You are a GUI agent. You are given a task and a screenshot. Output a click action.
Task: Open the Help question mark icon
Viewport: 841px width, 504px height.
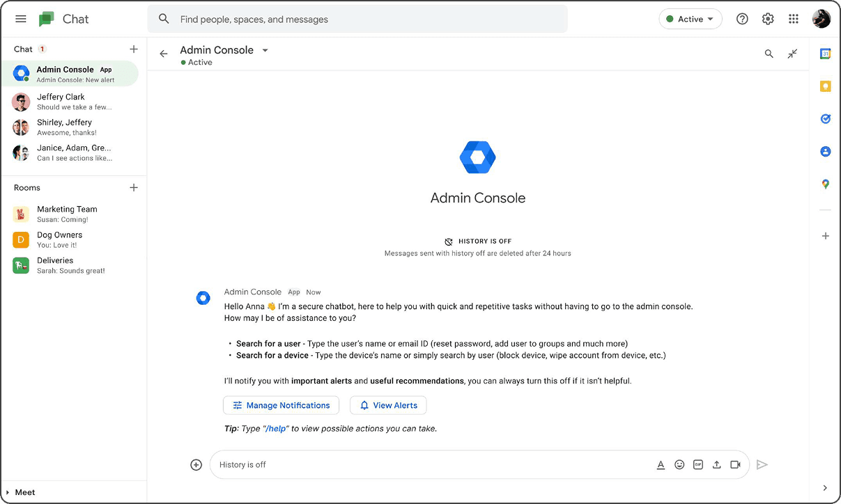(x=742, y=19)
